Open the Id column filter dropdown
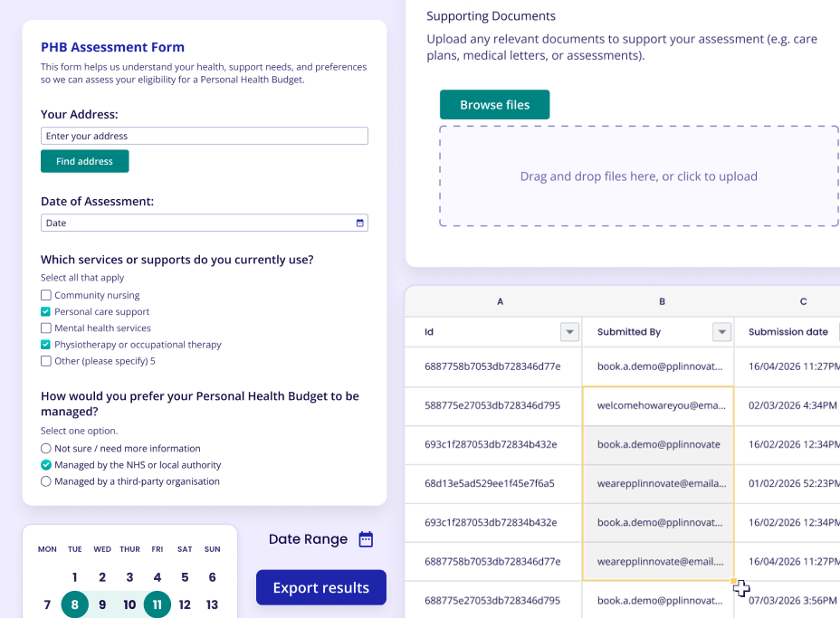The image size is (840, 618). click(569, 332)
